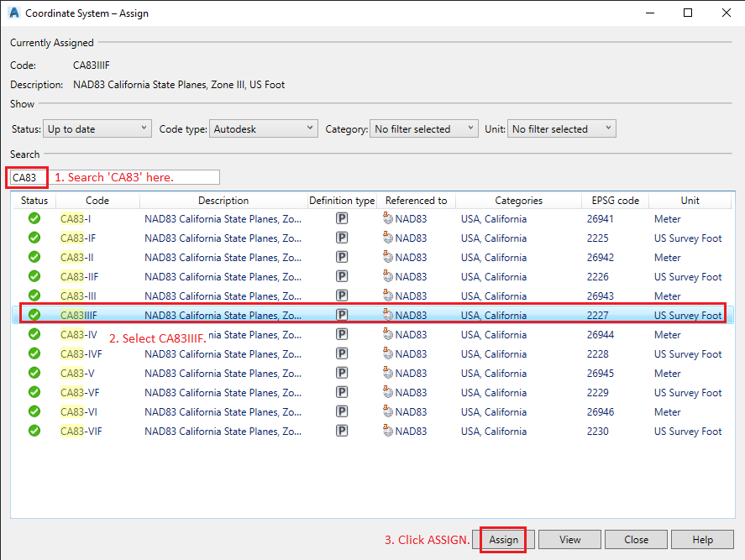Sort by the Definition type column header
The height and width of the screenshot is (560, 745).
[342, 201]
